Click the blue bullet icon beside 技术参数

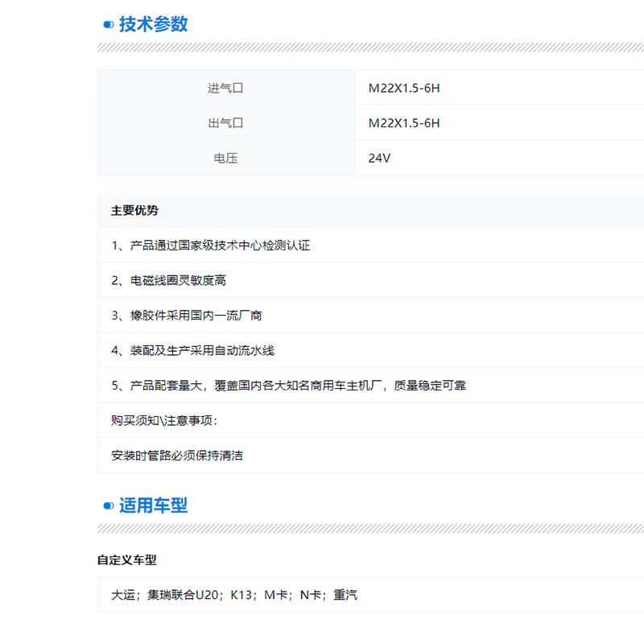click(x=108, y=25)
